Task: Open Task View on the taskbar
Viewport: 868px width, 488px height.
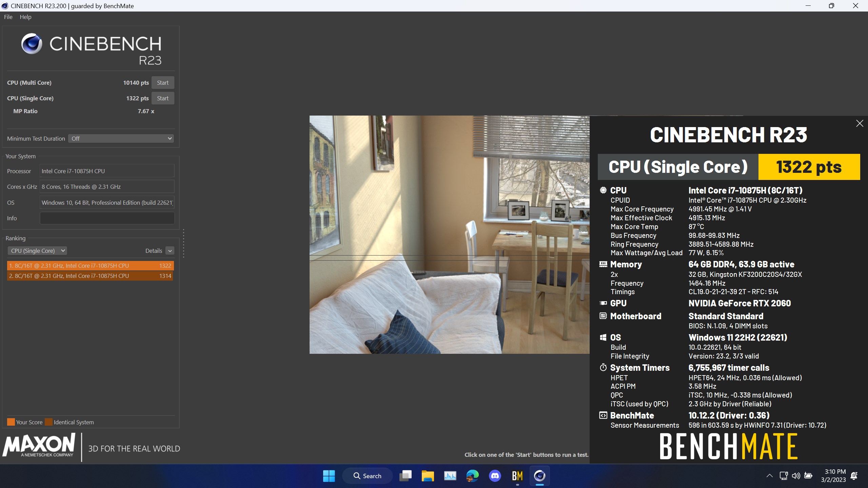Action: click(405, 476)
